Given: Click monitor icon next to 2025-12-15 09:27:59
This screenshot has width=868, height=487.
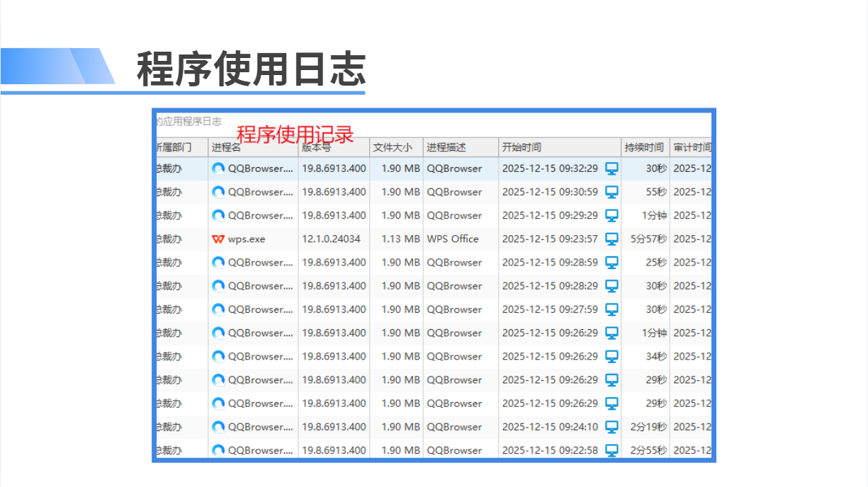Looking at the screenshot, I should click(611, 309).
